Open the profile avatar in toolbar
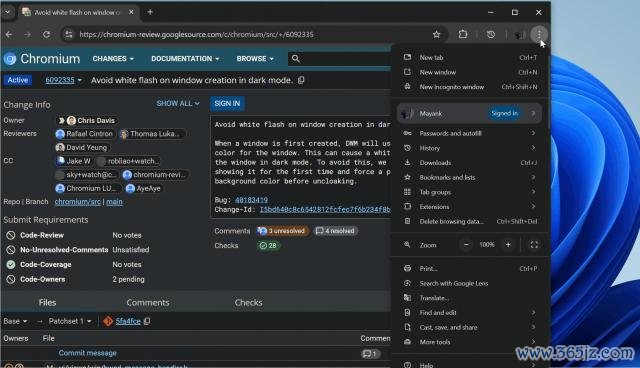Image resolution: width=640 pixels, height=368 pixels. [519, 35]
